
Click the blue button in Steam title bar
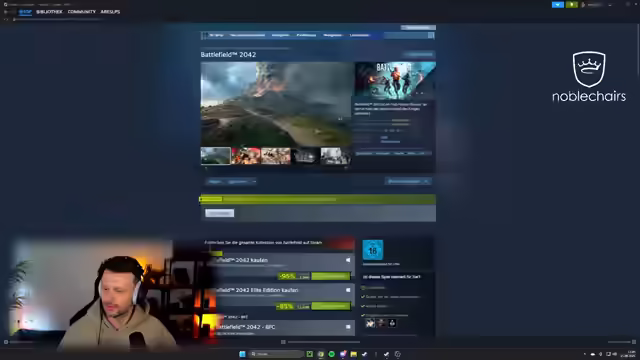pos(558,5)
